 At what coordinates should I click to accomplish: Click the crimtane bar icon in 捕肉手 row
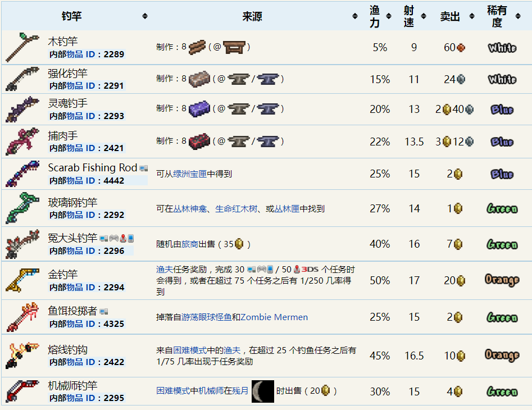click(x=199, y=142)
